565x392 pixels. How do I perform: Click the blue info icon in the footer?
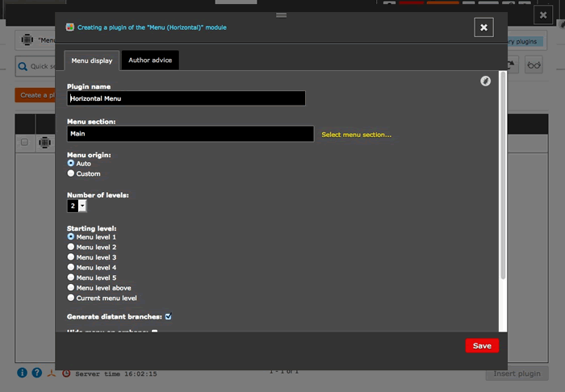22,373
